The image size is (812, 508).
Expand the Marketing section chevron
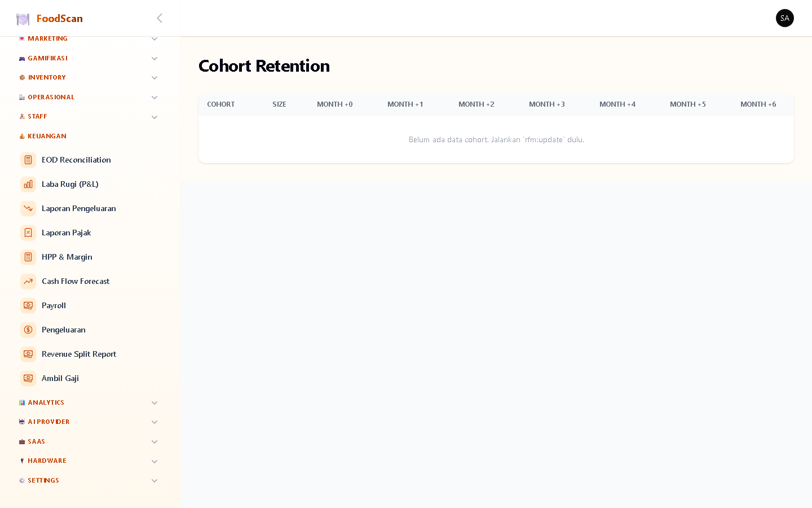[x=155, y=39]
